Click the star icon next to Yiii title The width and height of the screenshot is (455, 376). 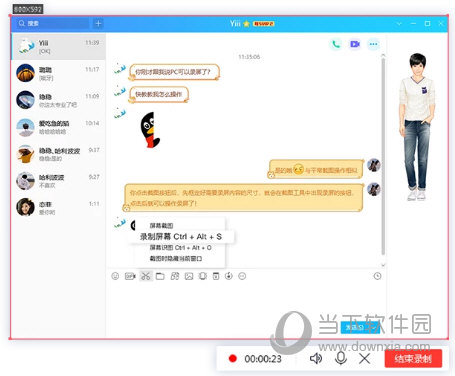(x=246, y=24)
